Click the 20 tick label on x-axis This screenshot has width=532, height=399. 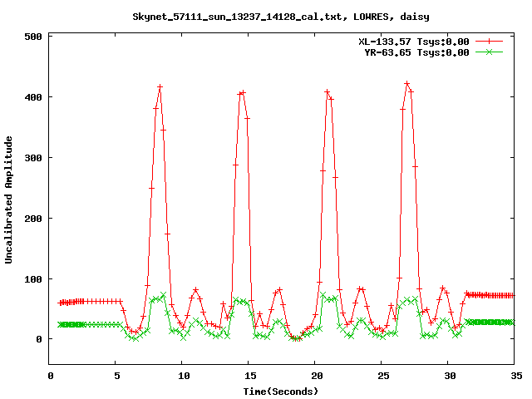point(317,376)
